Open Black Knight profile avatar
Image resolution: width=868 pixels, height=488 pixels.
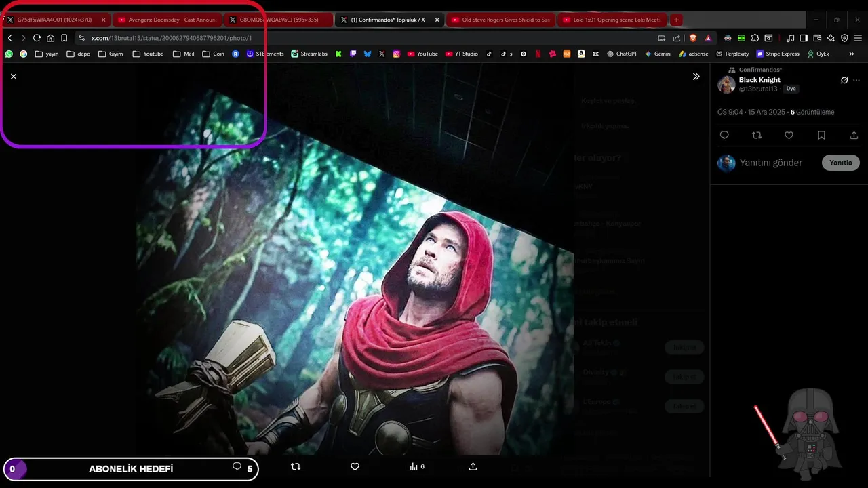tap(726, 85)
